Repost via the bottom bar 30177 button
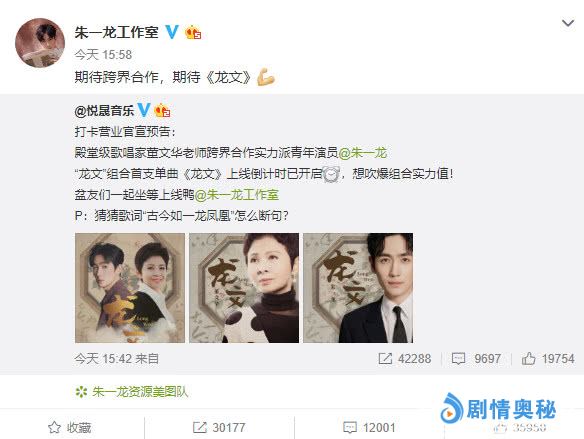The height and width of the screenshot is (439, 584). coord(219,427)
